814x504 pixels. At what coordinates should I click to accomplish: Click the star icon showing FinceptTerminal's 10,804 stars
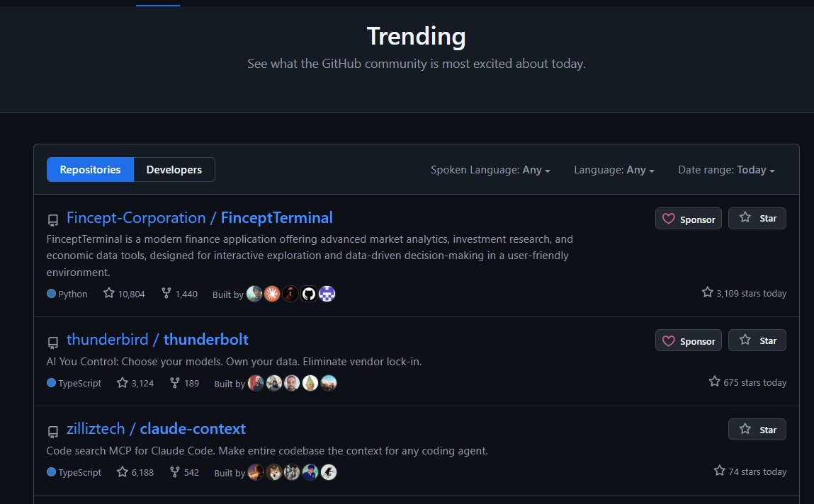(x=108, y=293)
